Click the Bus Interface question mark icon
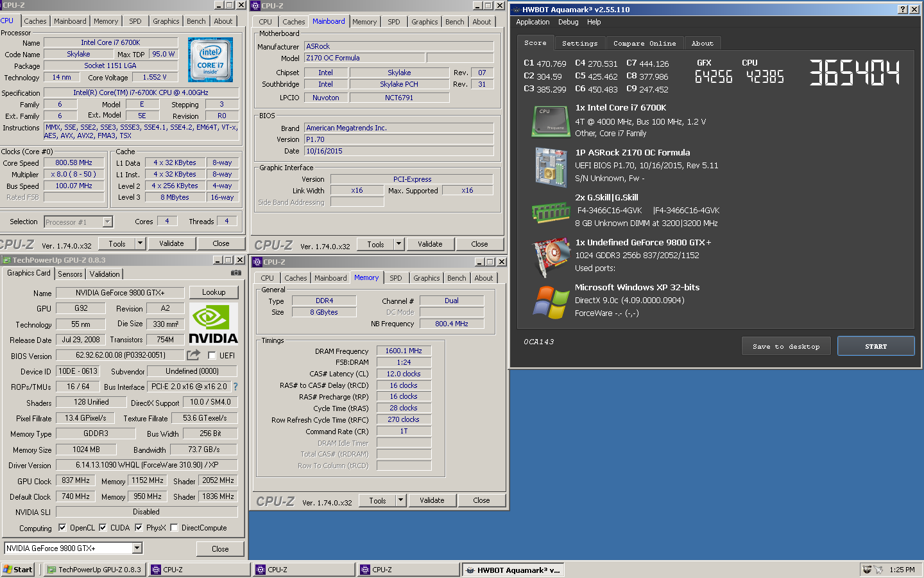This screenshot has width=924, height=578. [x=235, y=387]
